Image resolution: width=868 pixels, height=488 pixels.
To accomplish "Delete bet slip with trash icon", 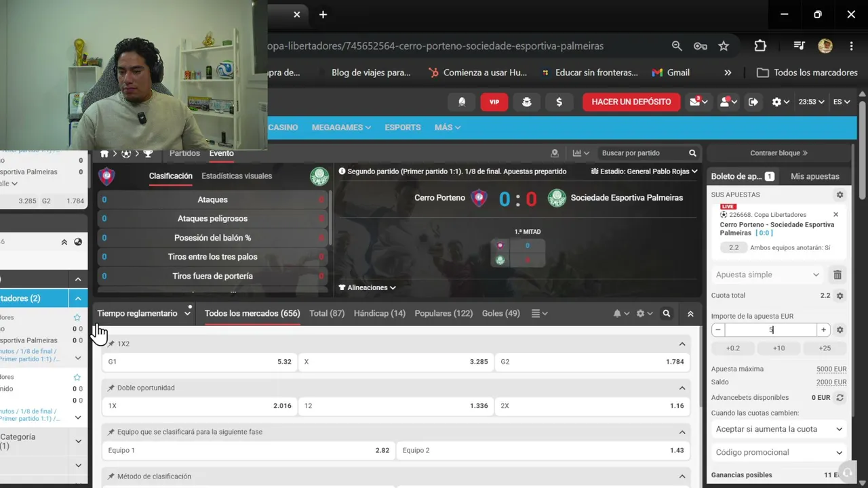I will (837, 274).
